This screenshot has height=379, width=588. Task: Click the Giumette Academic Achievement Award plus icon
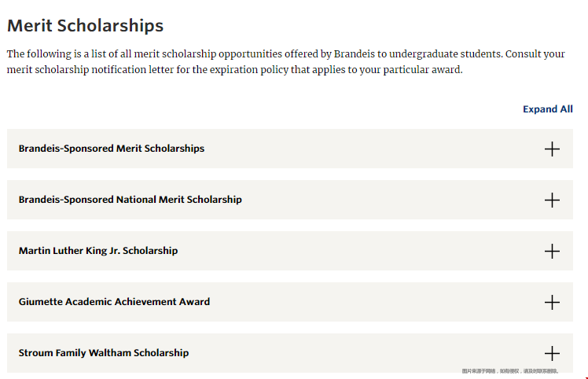(x=552, y=302)
